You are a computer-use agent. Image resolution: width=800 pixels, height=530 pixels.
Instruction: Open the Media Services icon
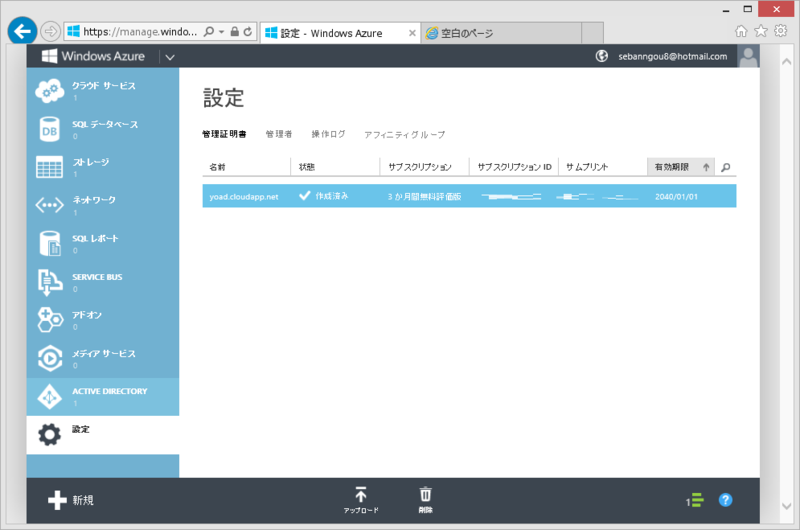coord(49,358)
